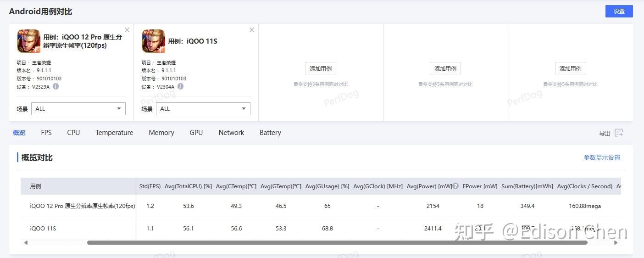644x258 pixels.
Task: Click the Avg(Power) help question icon
Action: tap(455, 186)
